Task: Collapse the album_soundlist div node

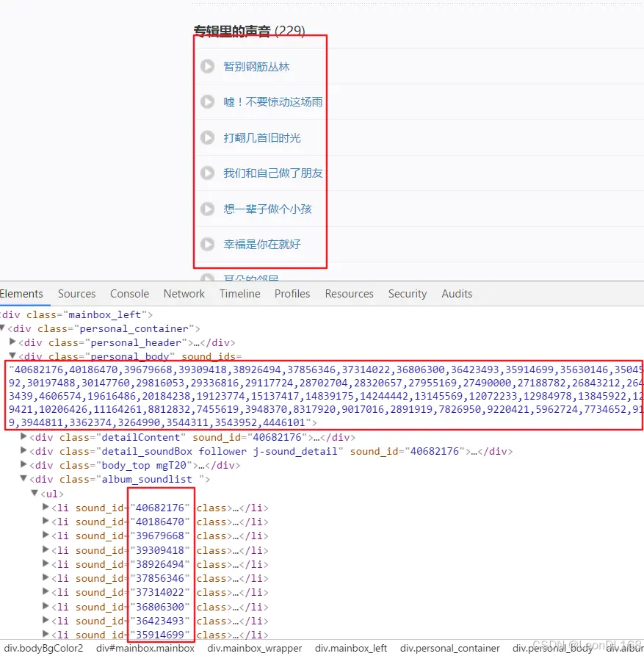Action: [x=23, y=478]
